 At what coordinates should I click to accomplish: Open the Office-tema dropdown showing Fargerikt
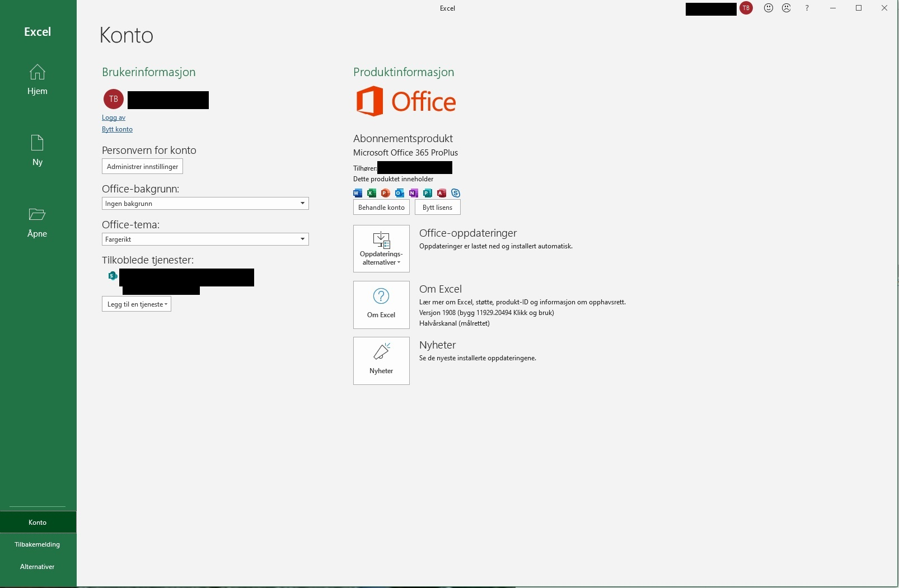point(205,239)
